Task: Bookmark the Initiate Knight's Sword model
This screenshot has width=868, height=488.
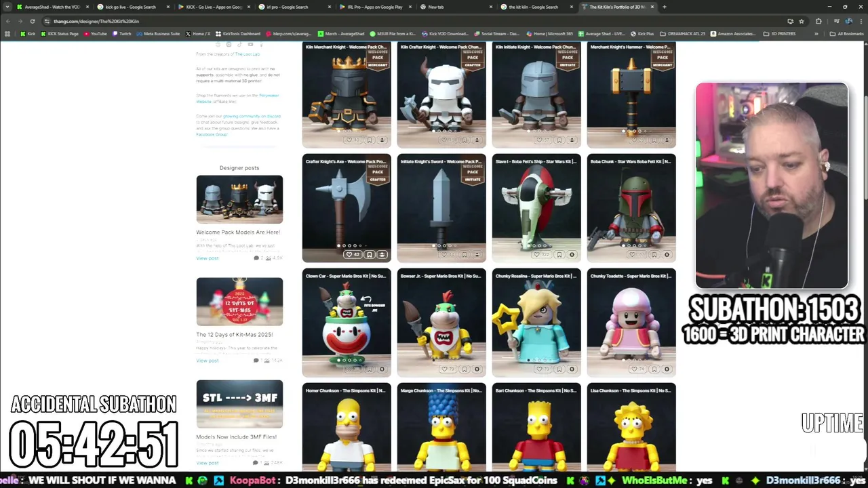Action: pyautogui.click(x=465, y=255)
